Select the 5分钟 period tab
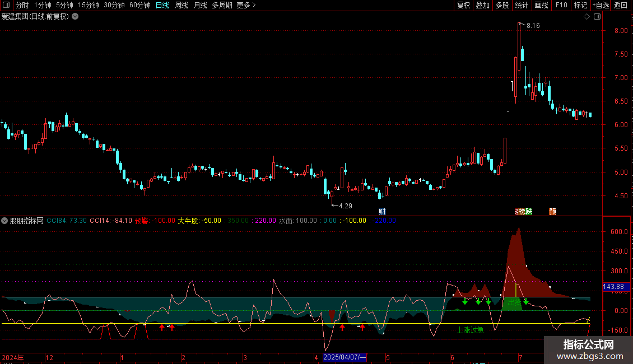The image size is (633, 364). coord(64,5)
